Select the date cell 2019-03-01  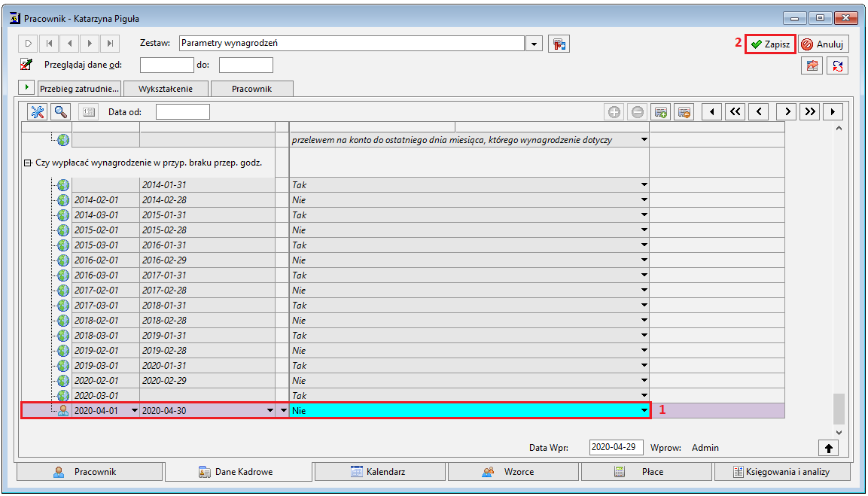click(x=105, y=365)
